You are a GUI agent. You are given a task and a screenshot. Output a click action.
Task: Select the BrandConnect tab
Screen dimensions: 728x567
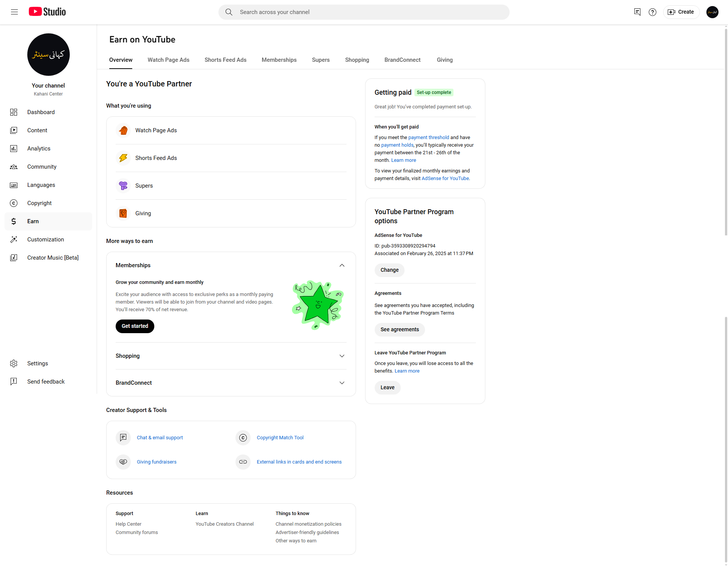402,60
